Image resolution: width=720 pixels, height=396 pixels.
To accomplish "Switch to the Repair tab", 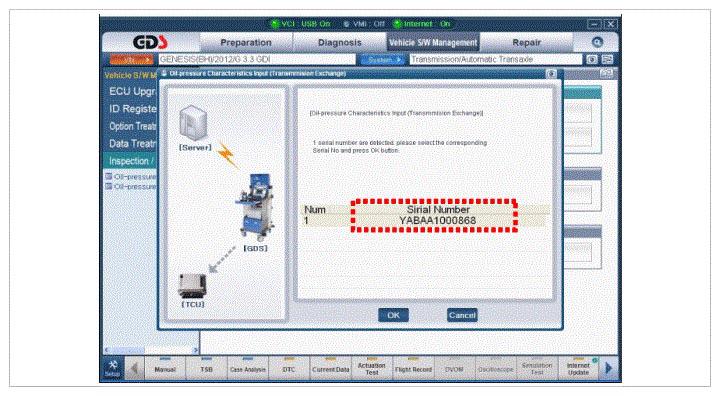I will pyautogui.click(x=526, y=42).
